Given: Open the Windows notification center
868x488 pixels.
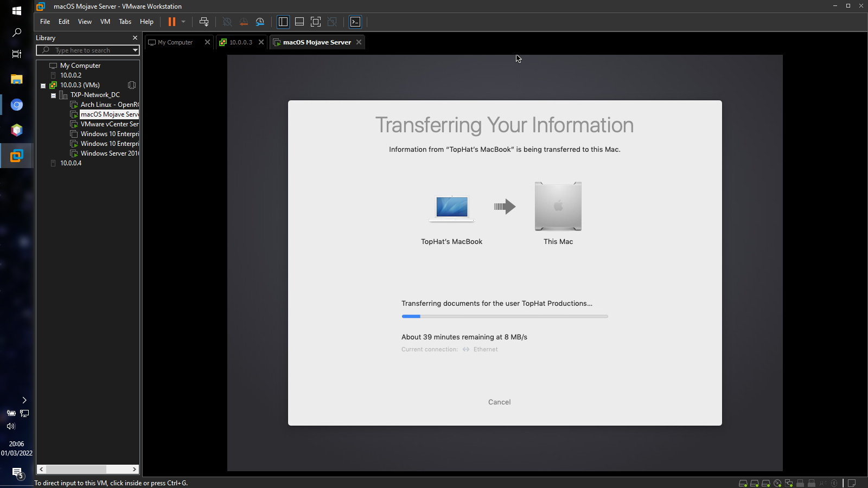Looking at the screenshot, I should (x=17, y=473).
